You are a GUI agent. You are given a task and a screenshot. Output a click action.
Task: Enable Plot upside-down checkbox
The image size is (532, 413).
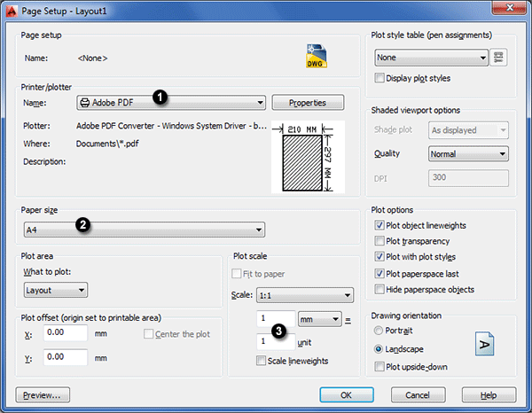coord(379,367)
